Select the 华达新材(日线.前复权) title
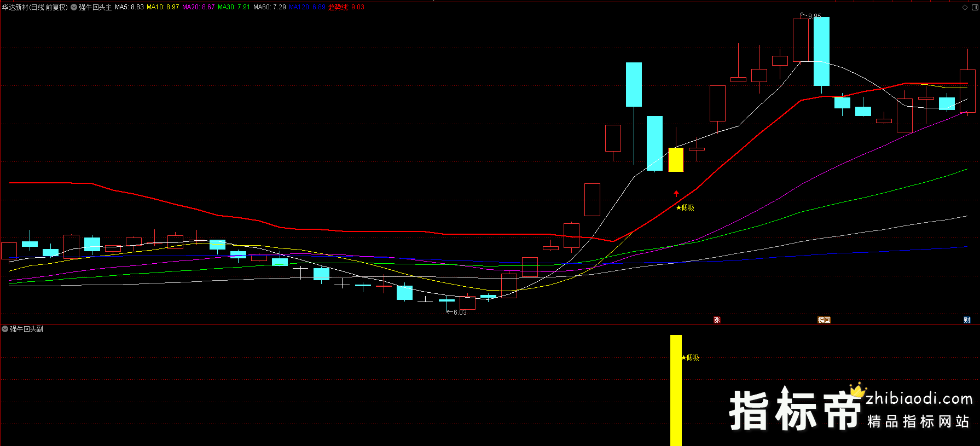 pos(35,7)
